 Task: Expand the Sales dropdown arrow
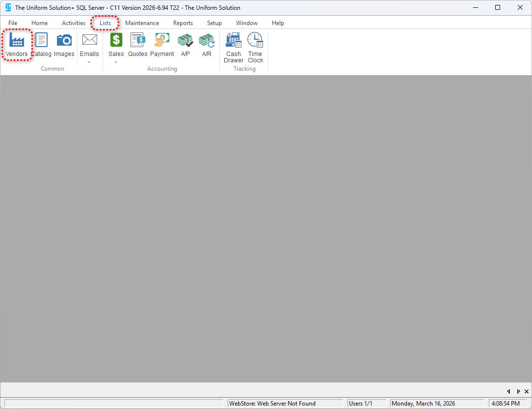116,62
